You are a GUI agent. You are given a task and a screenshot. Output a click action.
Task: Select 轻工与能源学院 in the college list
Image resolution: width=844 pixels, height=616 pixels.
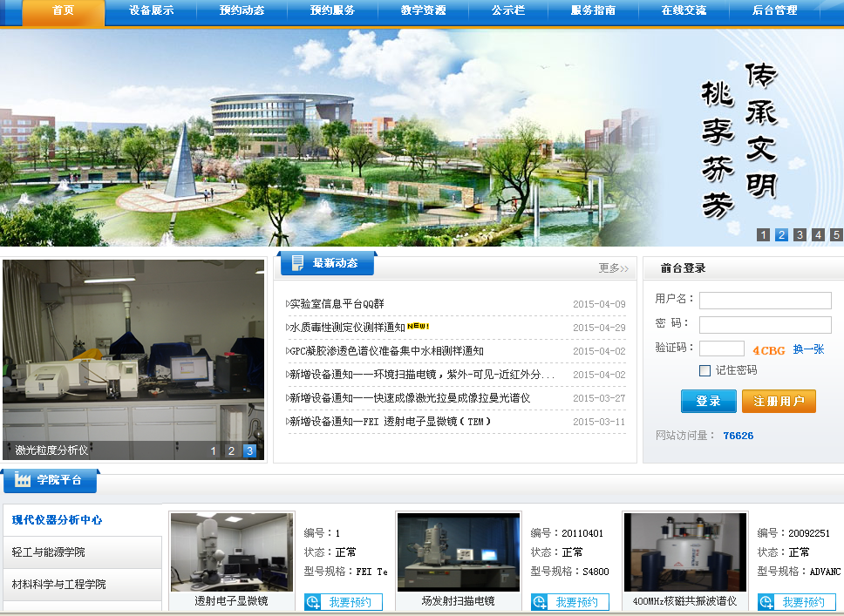click(49, 552)
